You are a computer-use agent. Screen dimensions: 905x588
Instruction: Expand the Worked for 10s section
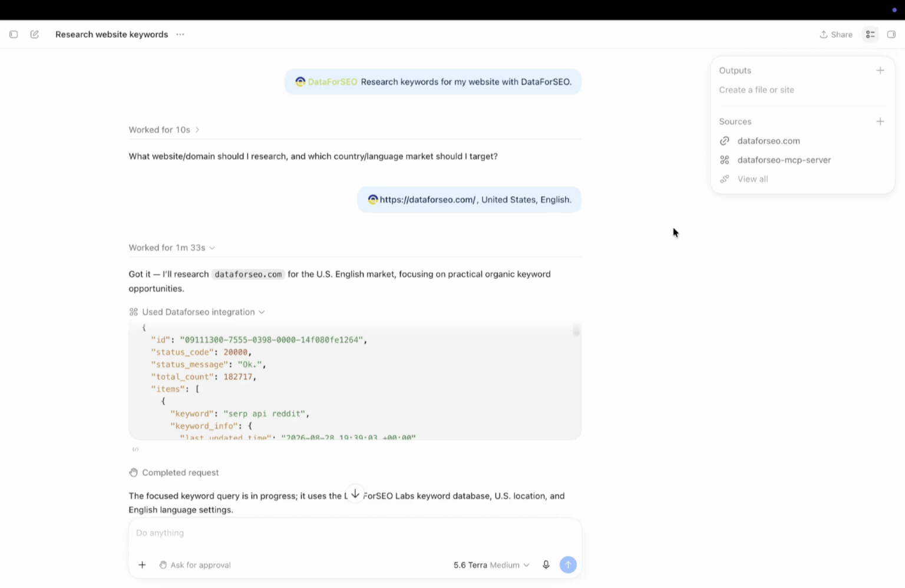[164, 130]
